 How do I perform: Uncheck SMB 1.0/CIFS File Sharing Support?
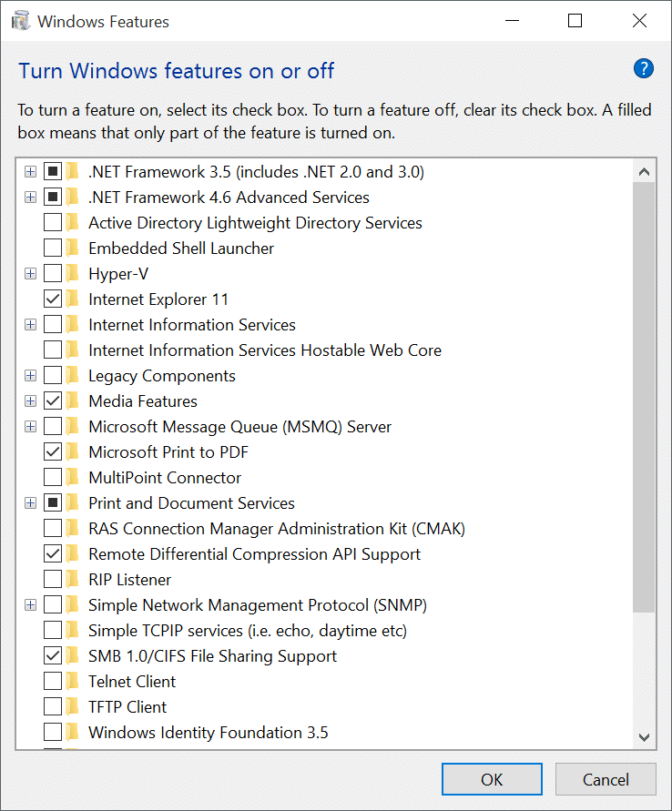53,655
